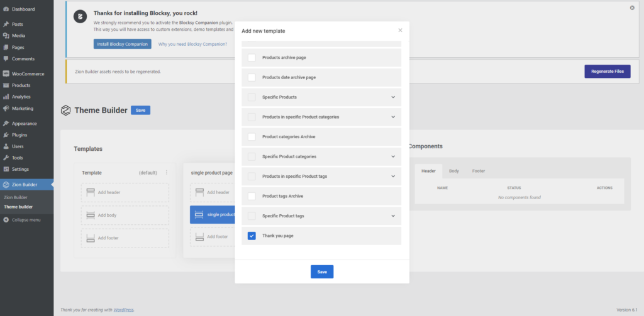Viewport: 644px width, 316px height.
Task: Check the Products date archive page checkbox
Action: pyautogui.click(x=252, y=77)
